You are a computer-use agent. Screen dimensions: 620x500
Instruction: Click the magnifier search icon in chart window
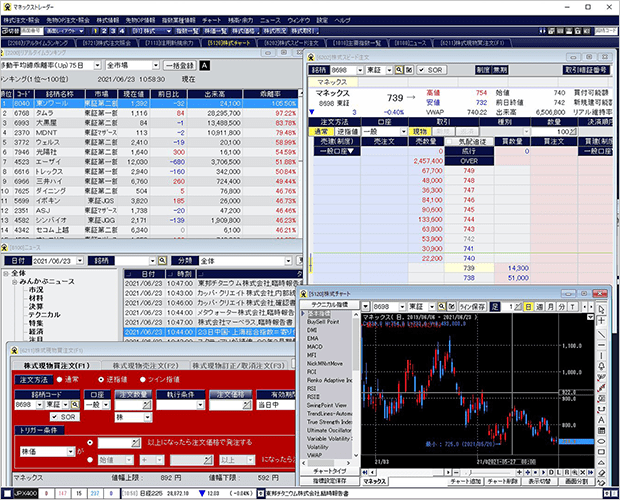[442, 306]
